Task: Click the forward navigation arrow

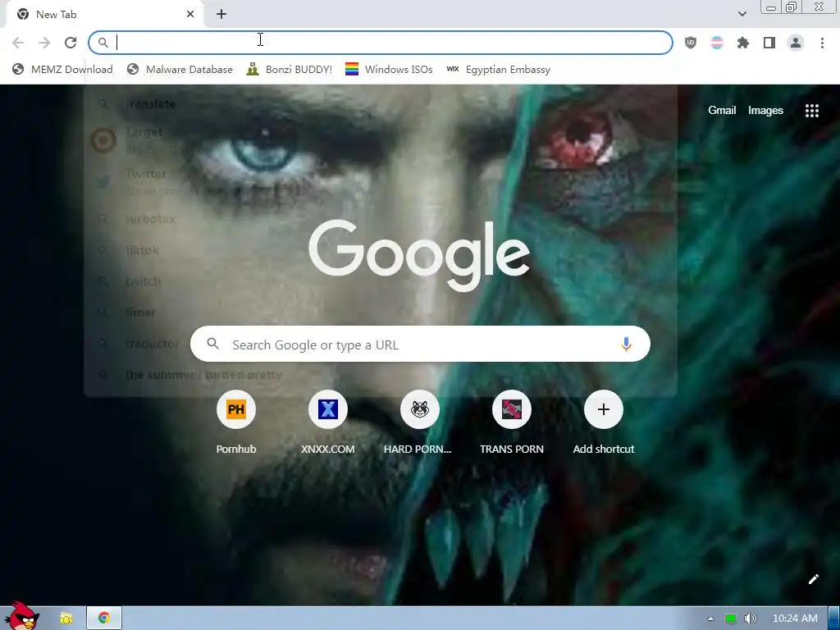Action: click(44, 43)
